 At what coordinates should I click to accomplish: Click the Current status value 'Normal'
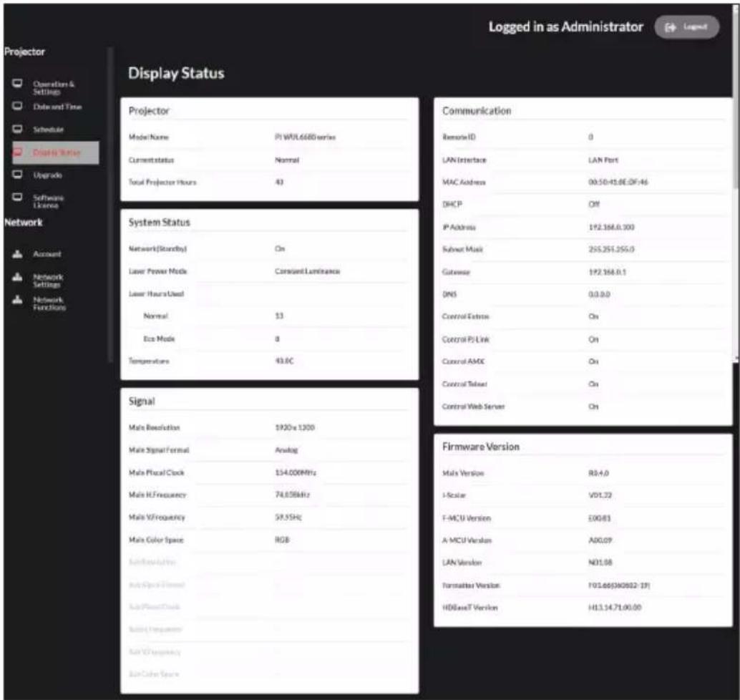[x=287, y=160]
